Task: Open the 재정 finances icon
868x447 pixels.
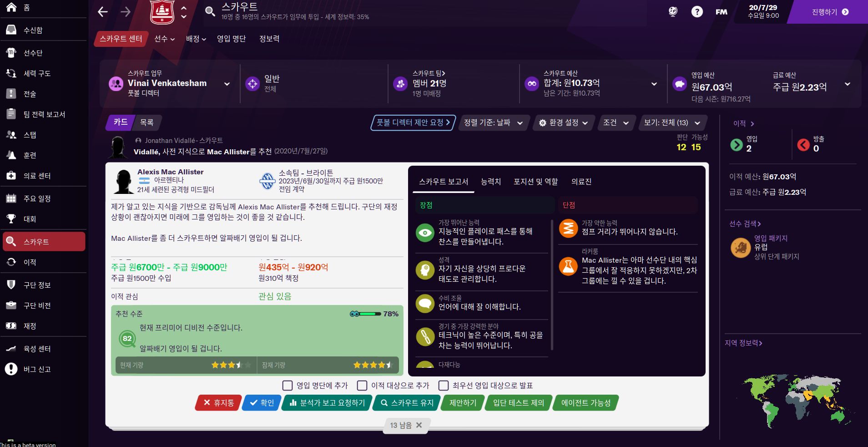Action: coord(11,326)
